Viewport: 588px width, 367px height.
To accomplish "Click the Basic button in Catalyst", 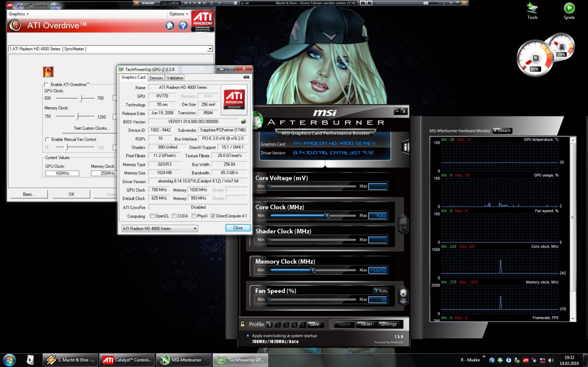I will click(29, 194).
